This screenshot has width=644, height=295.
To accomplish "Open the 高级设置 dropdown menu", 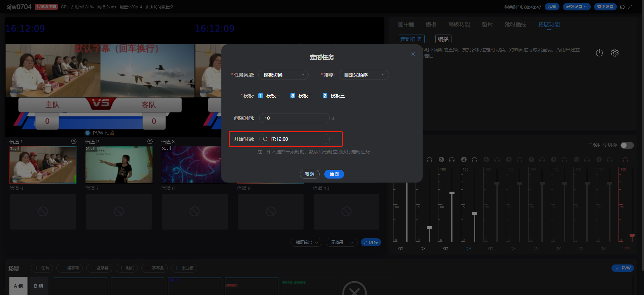I will (x=577, y=7).
